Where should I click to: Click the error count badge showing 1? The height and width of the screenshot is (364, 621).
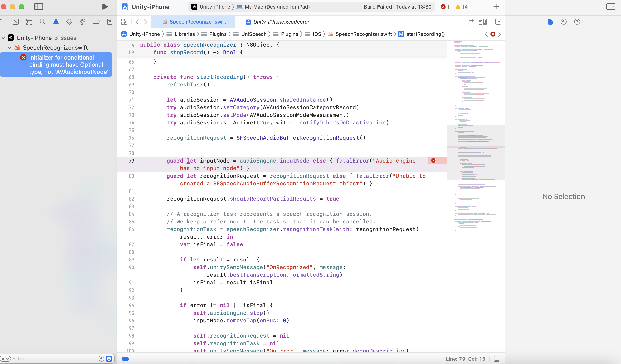(x=445, y=7)
